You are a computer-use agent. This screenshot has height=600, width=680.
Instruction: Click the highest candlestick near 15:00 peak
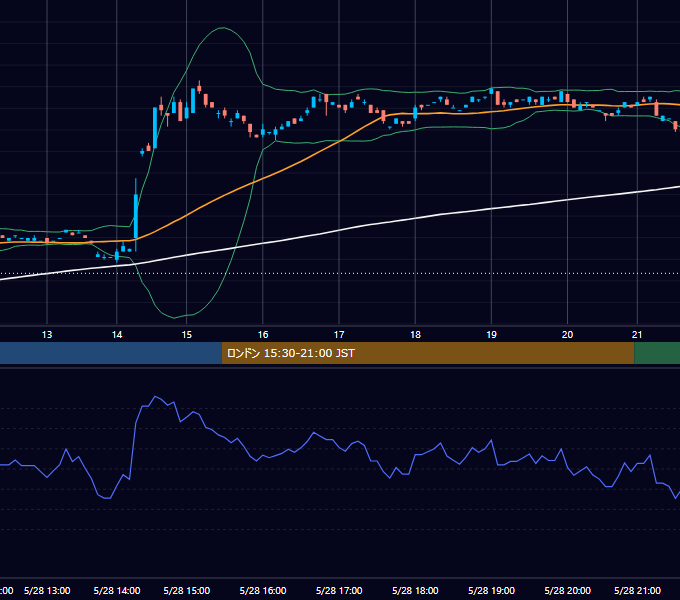coord(199,87)
